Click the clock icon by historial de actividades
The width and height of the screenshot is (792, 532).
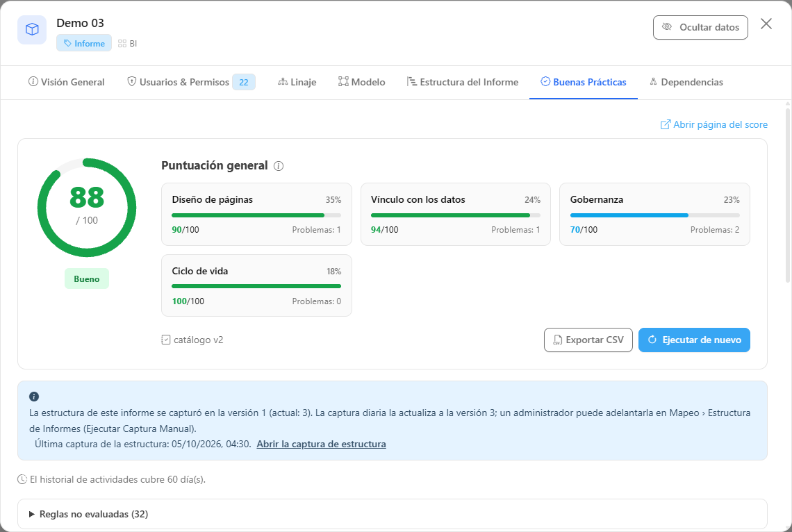click(22, 479)
